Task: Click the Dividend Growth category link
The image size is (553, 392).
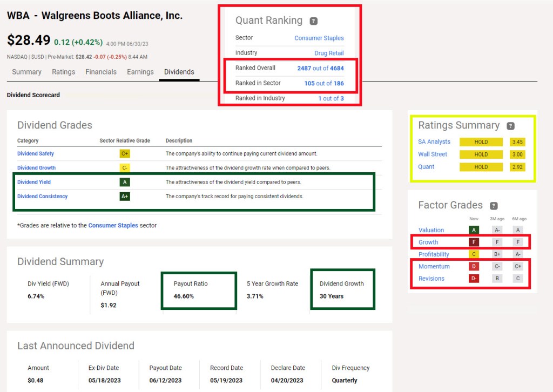Action: (36, 168)
